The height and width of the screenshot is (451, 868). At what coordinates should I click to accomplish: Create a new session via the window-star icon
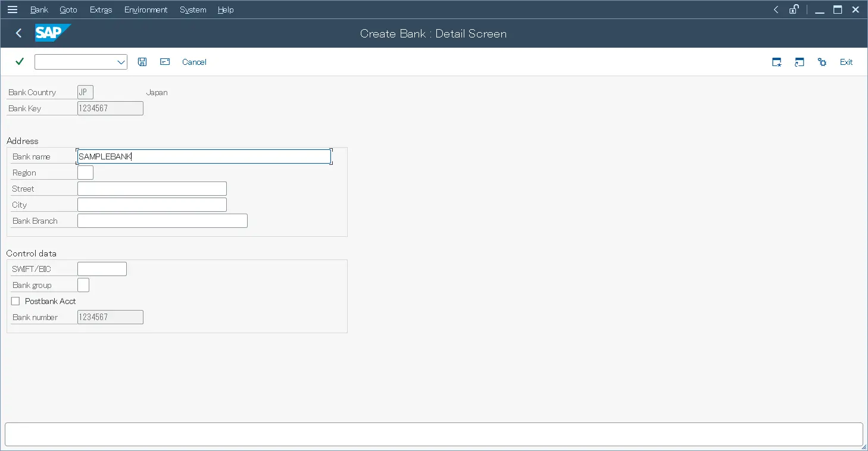click(x=776, y=62)
